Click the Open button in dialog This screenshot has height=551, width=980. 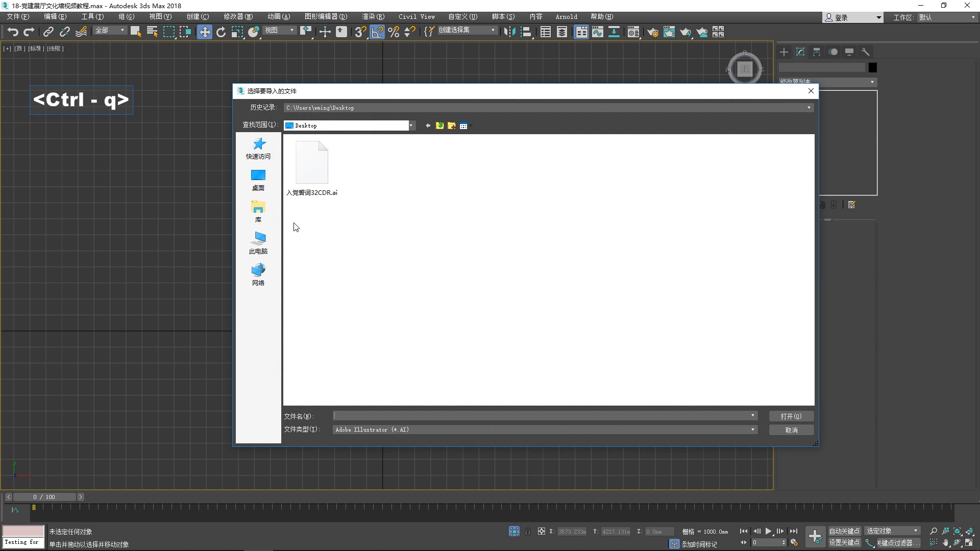[x=791, y=416]
